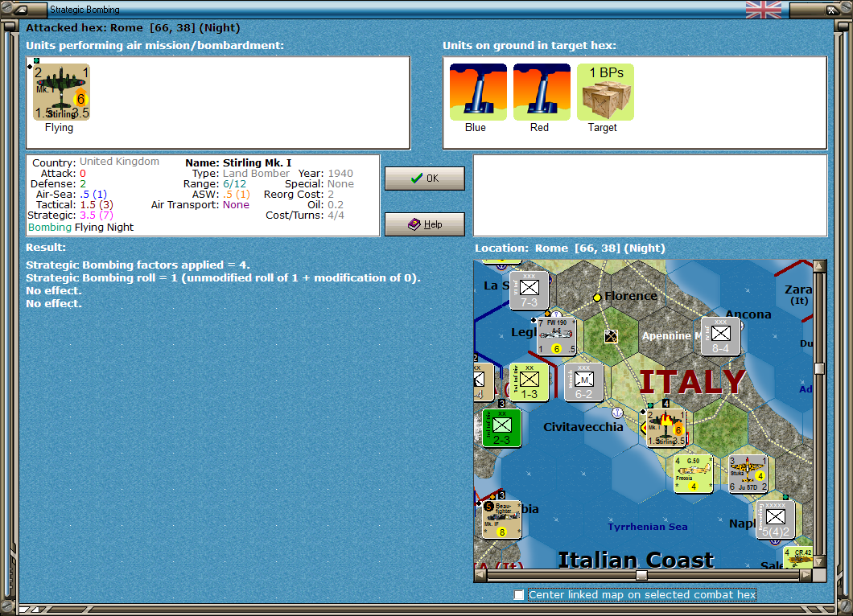This screenshot has height=616, width=853.
Task: Close the Strategic Bombing window
Action: [x=832, y=9]
